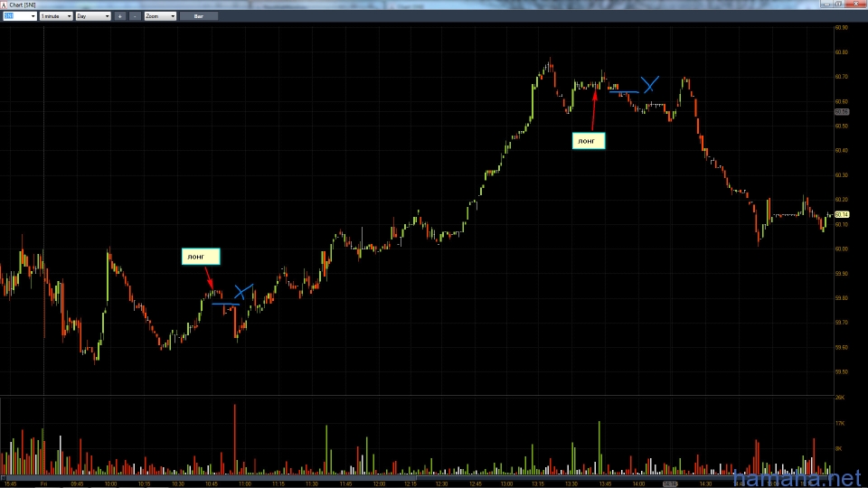
Task: Click the 26K volume axis label
Action: point(840,398)
